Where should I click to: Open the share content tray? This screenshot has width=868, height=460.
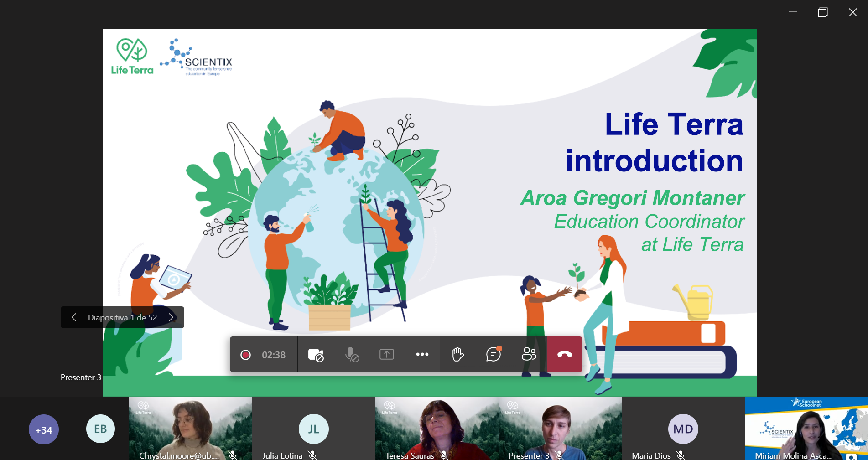tap(387, 354)
